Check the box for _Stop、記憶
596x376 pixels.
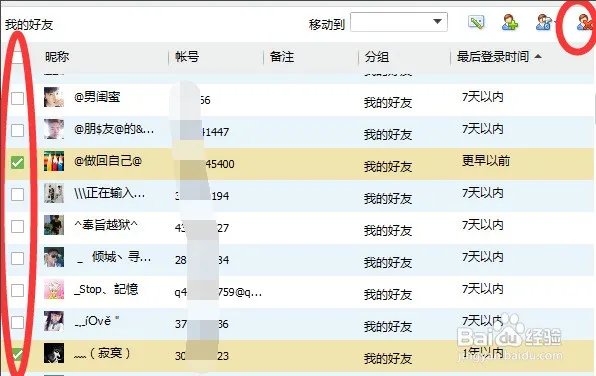[17, 290]
